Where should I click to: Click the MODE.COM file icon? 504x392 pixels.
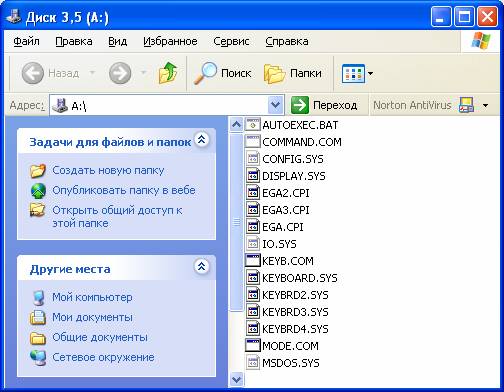pos(252,346)
